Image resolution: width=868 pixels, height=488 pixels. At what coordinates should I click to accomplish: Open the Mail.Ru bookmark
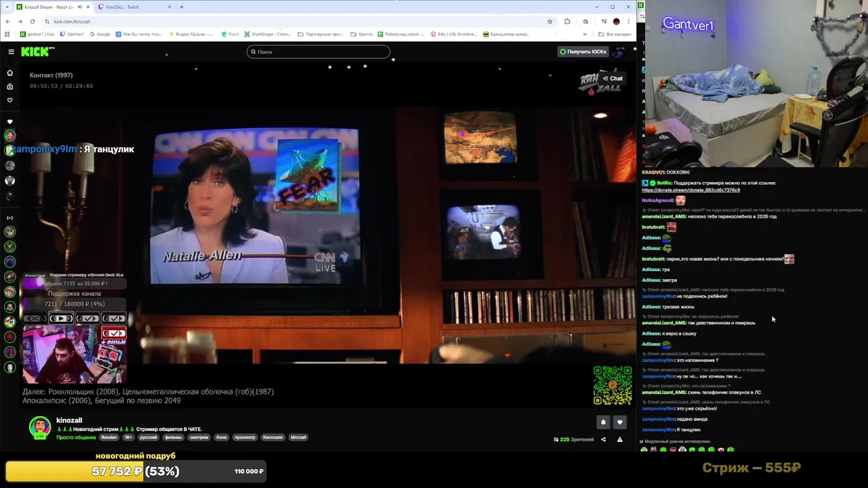pyautogui.click(x=139, y=34)
